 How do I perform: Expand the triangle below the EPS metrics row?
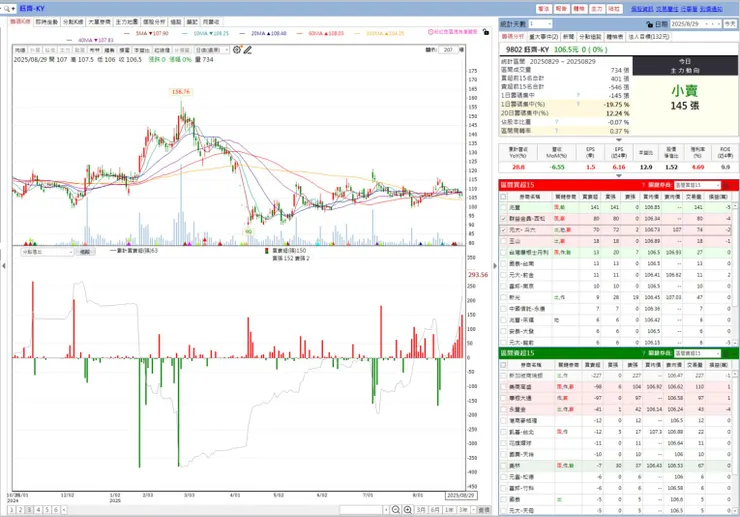coord(619,176)
